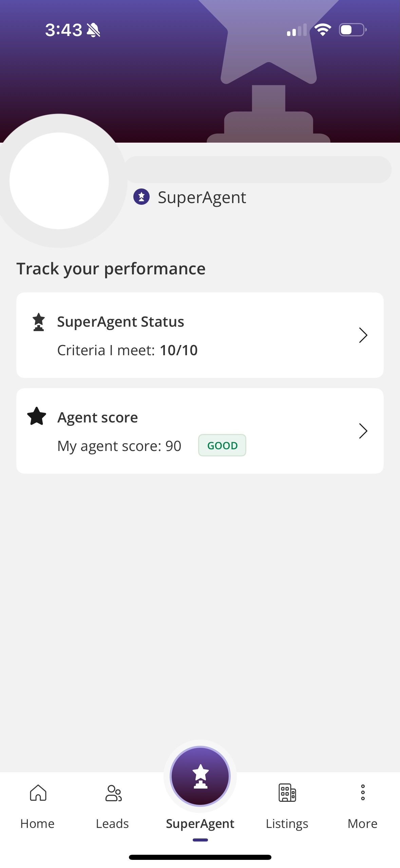Click the trophy icon in SuperAgent Status
Viewport: 400px width, 868px height.
coord(39,322)
